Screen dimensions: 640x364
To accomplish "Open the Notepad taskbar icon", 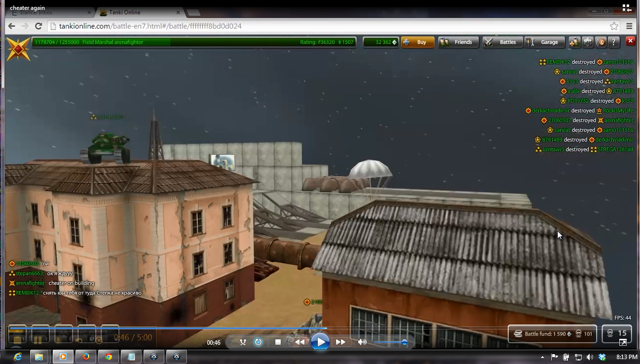I will (131, 357).
